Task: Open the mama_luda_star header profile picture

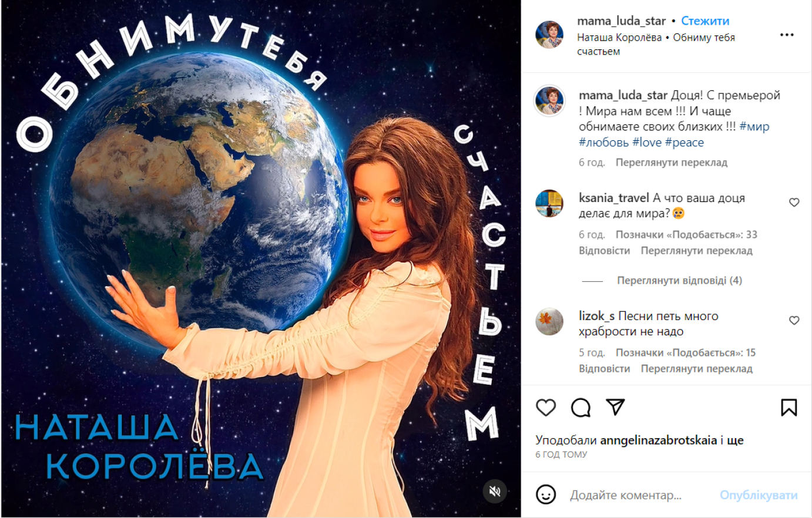Action: pos(549,35)
